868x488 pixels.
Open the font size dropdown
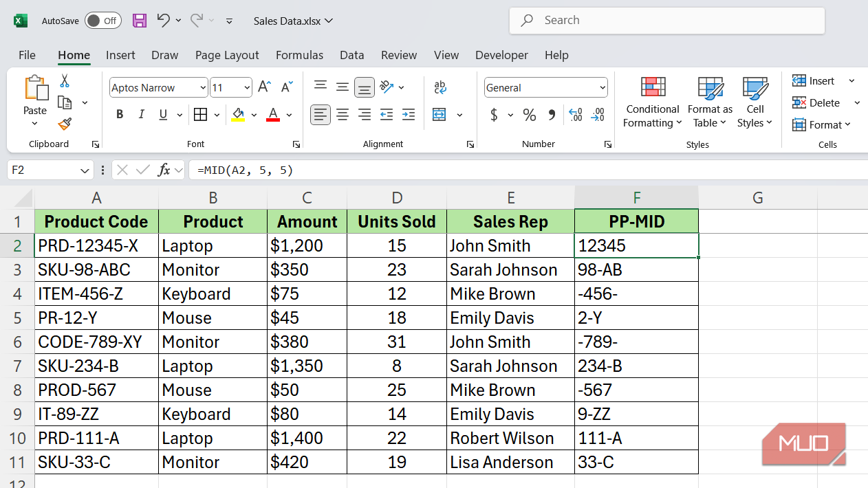[x=247, y=88]
